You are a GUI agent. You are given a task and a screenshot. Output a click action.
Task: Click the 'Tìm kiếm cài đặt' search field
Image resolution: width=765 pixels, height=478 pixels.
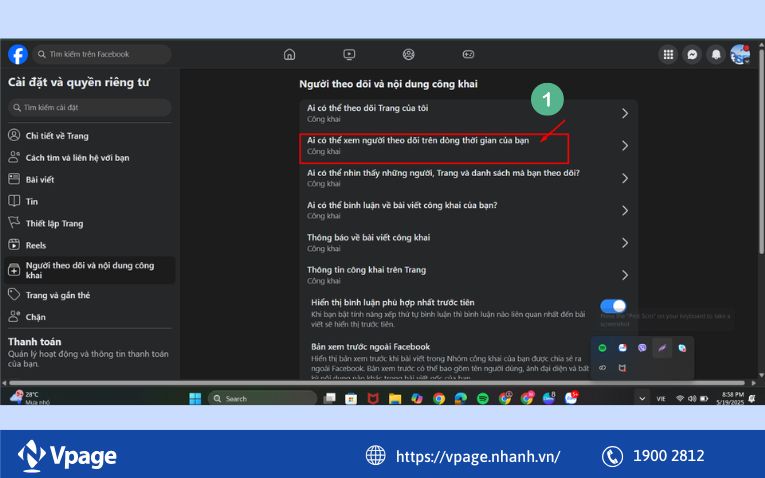tap(90, 107)
